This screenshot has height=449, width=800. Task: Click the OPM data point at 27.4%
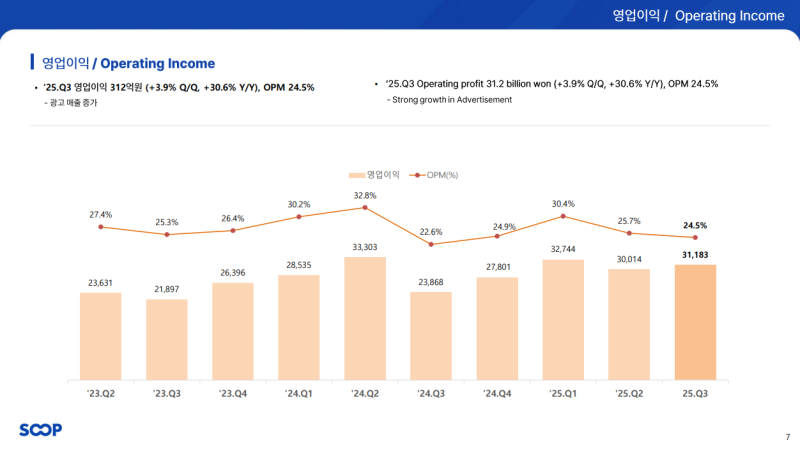point(100,227)
